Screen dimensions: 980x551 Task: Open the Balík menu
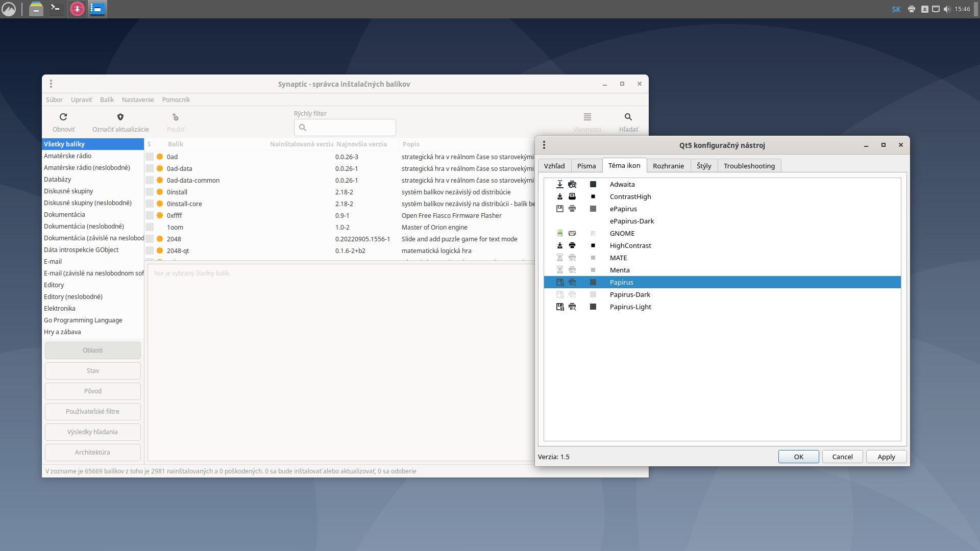point(107,99)
